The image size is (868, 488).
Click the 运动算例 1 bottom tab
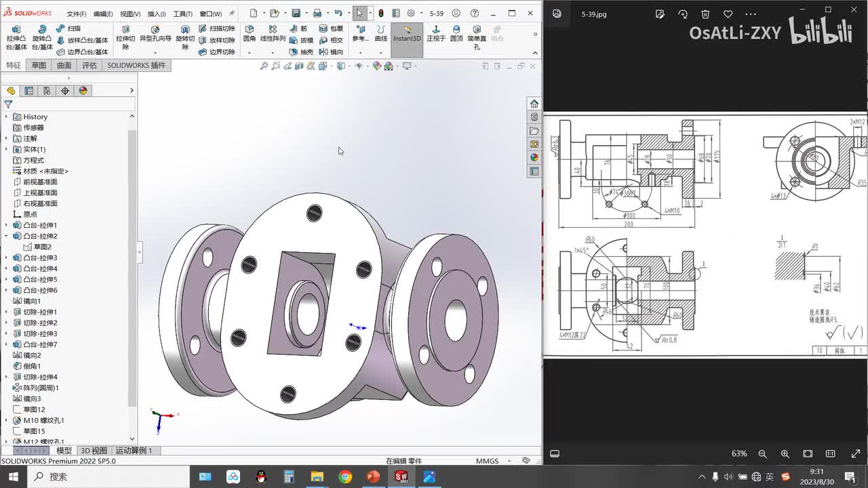click(x=134, y=451)
